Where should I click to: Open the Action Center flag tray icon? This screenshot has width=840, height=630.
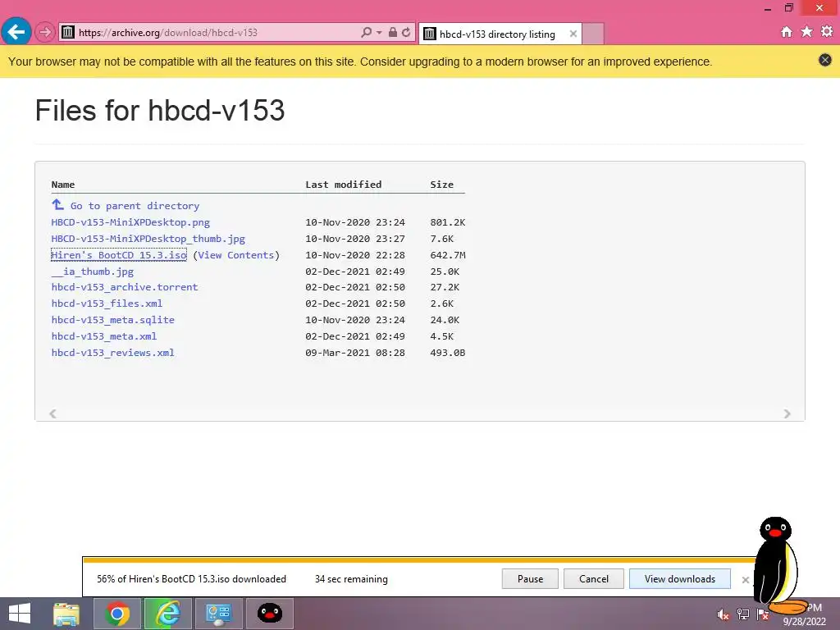tap(762, 614)
